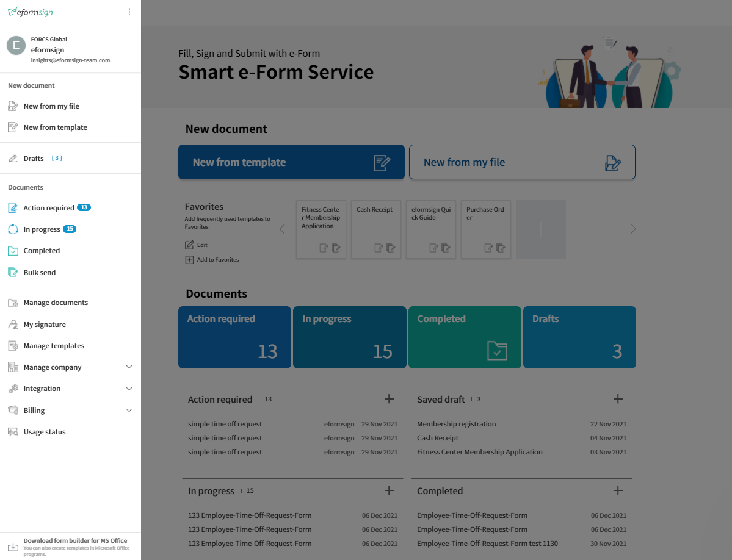Click the single-document icon on eformsign Quick Guide card

pyautogui.click(x=433, y=248)
